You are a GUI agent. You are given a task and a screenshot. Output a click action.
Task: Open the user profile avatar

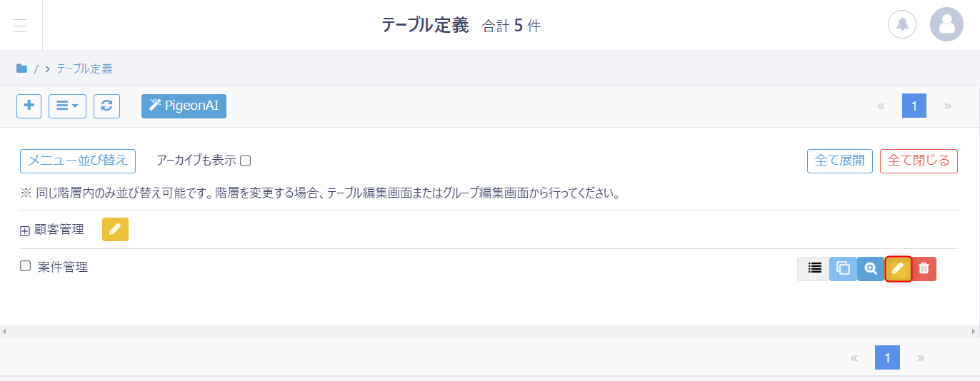(x=946, y=24)
